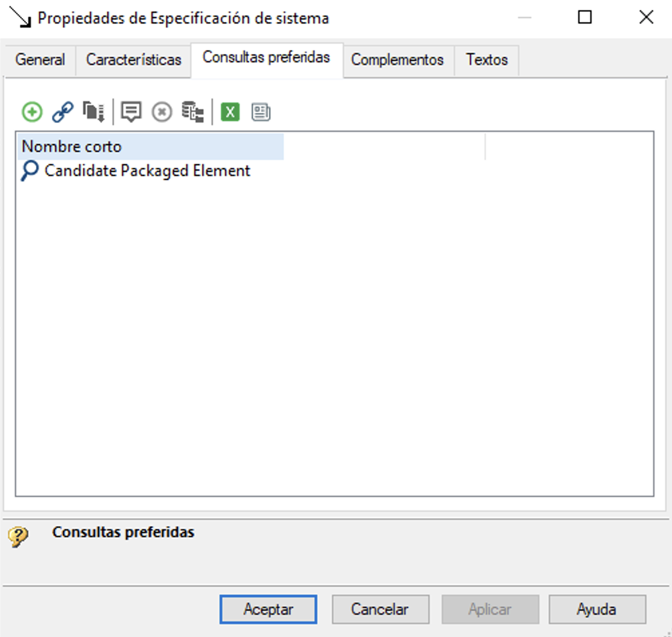Screen dimensions: 672x637
Task: Click the copy-down documents toolbar icon
Action: pyautogui.click(x=94, y=112)
